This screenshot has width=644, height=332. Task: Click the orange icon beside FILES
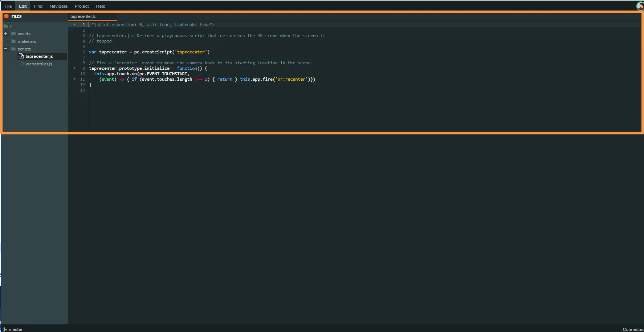6,16
